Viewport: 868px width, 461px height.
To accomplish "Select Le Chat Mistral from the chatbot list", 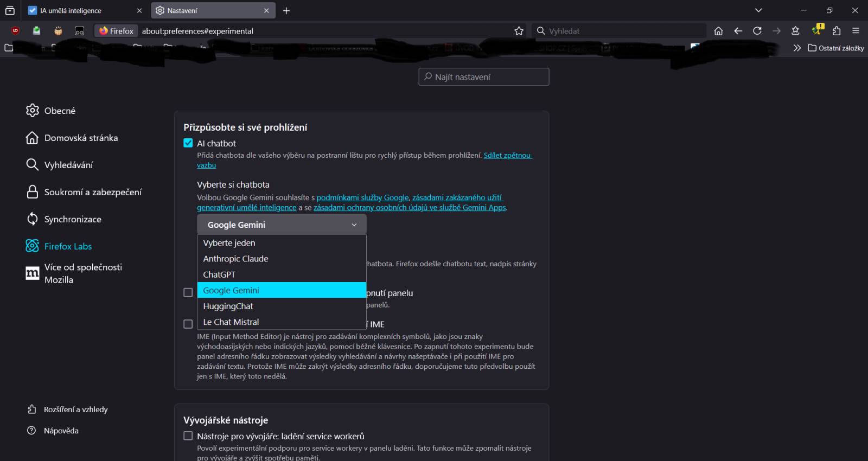I will (282, 322).
